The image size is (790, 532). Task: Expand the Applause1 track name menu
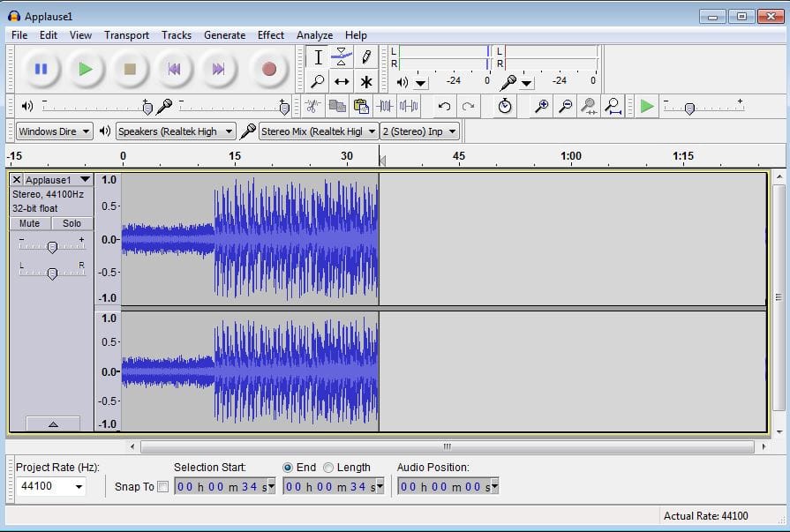click(x=85, y=179)
